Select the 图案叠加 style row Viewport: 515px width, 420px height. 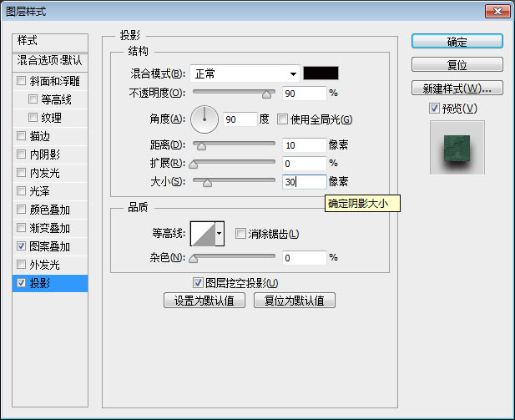coord(50,246)
